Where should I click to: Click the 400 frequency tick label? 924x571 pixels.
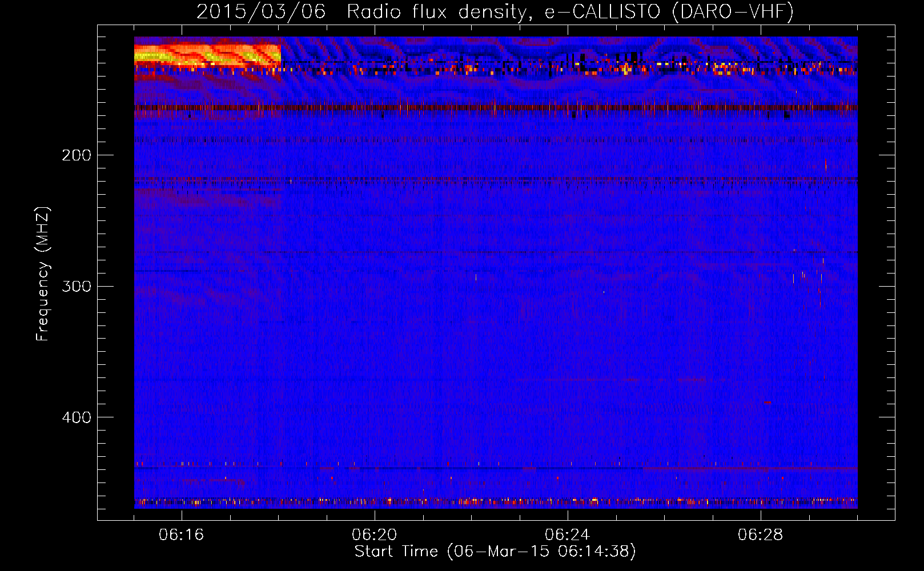click(77, 417)
